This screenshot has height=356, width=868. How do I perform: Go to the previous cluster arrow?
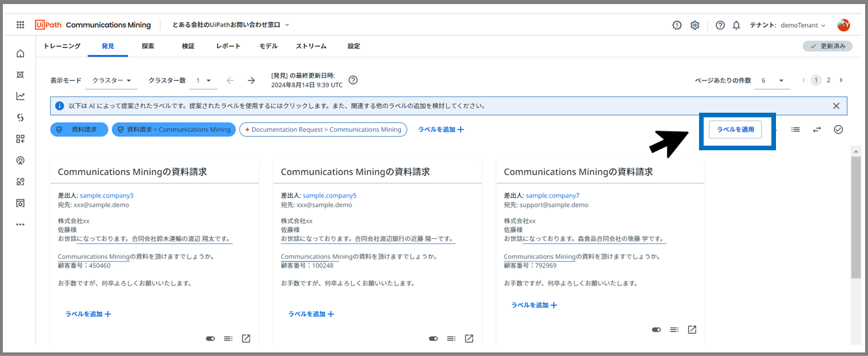(230, 80)
